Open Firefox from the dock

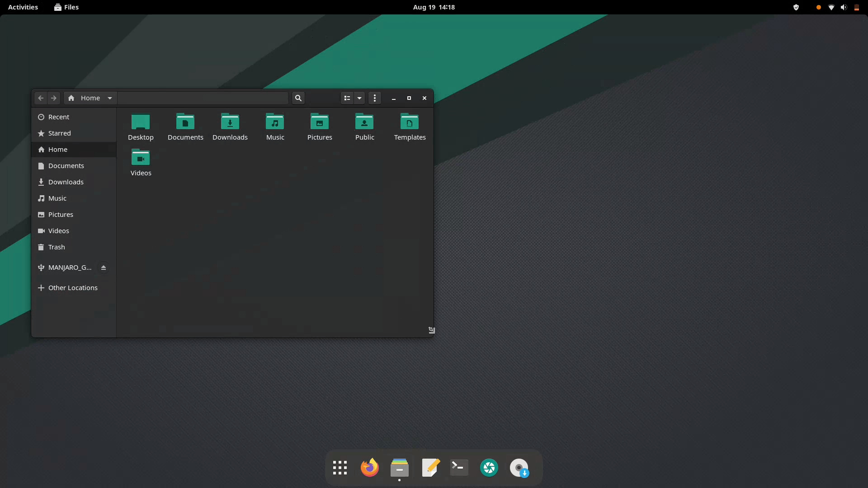tap(369, 468)
